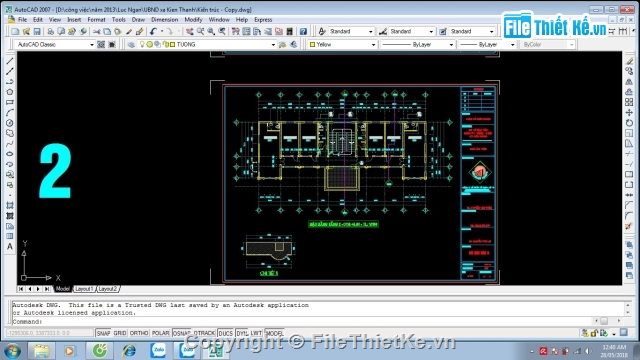Toggle SNAP mode in status bar
Viewport: 640px width, 360px height.
(x=103, y=333)
